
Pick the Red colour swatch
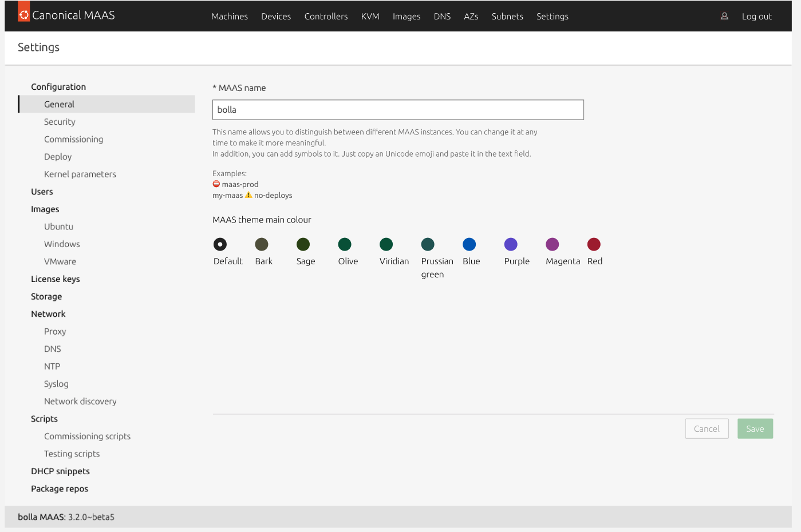click(x=594, y=244)
